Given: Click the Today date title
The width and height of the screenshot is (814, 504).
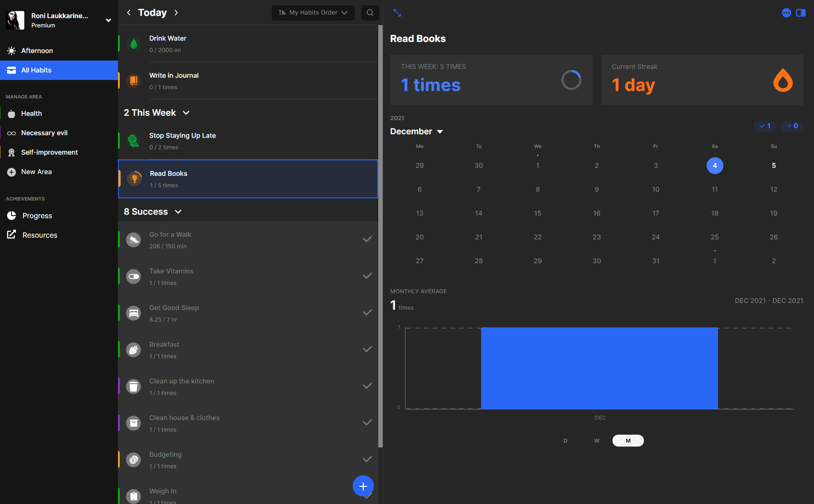Looking at the screenshot, I should [152, 12].
